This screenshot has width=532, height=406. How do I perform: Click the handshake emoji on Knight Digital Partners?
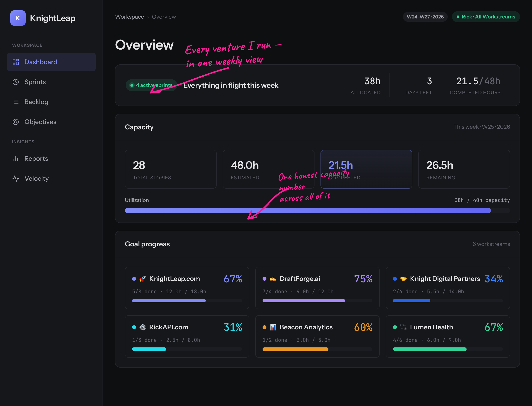pyautogui.click(x=404, y=279)
